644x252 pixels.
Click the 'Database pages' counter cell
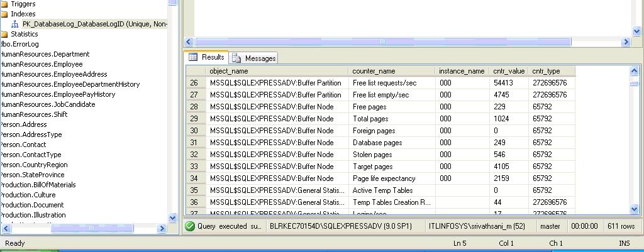[392, 143]
